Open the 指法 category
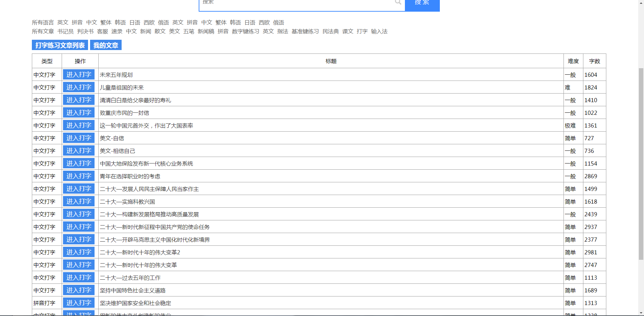The height and width of the screenshot is (316, 644). pyautogui.click(x=283, y=32)
